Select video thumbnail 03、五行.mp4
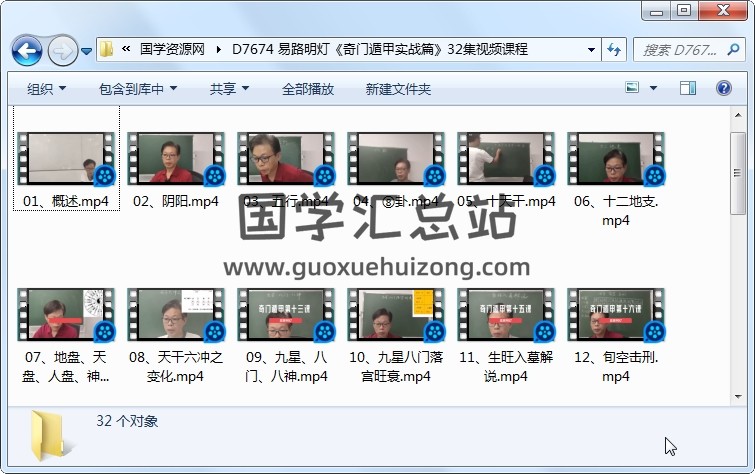Image resolution: width=755 pixels, height=474 pixels. click(x=286, y=159)
